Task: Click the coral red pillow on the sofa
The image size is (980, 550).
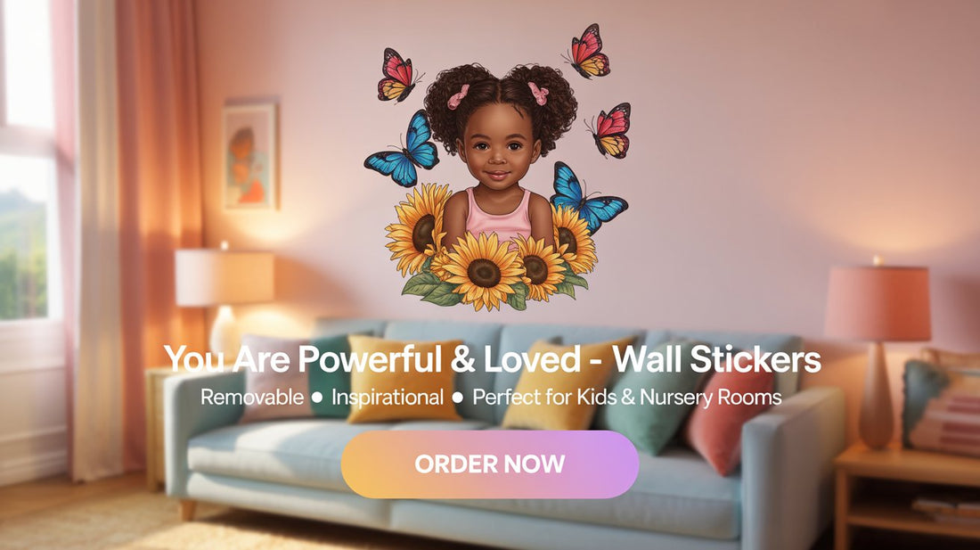Action: [728, 417]
